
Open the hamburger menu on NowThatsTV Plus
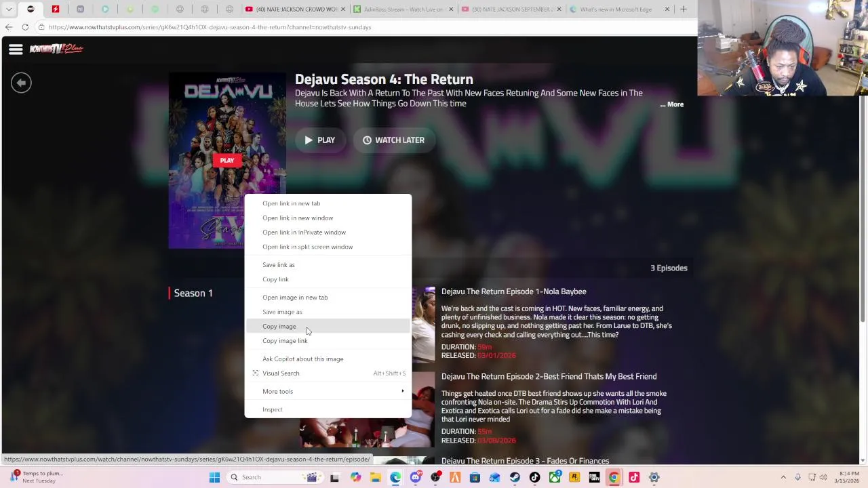16,49
